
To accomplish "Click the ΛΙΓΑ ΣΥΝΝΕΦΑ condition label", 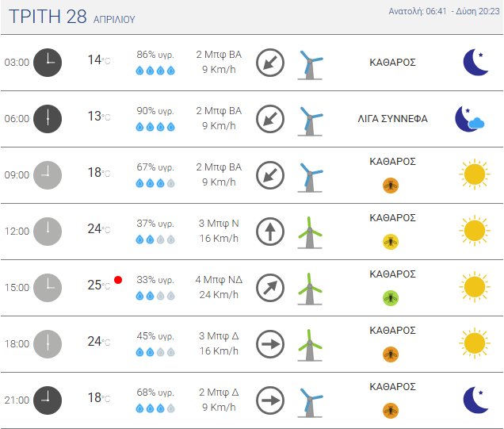I will click(393, 119).
